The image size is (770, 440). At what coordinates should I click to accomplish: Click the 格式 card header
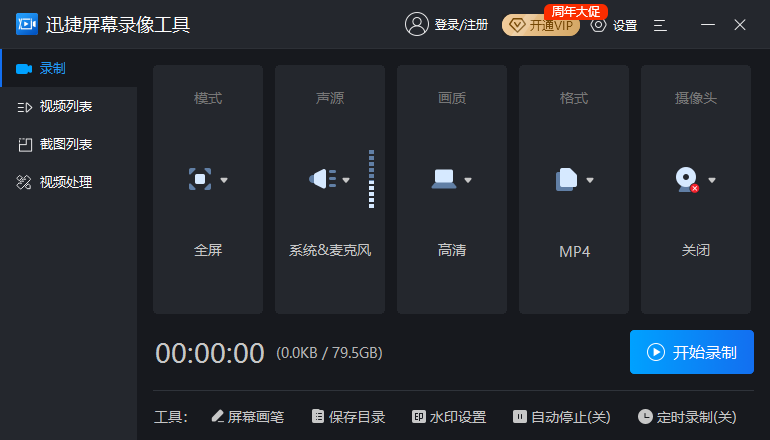click(x=574, y=98)
